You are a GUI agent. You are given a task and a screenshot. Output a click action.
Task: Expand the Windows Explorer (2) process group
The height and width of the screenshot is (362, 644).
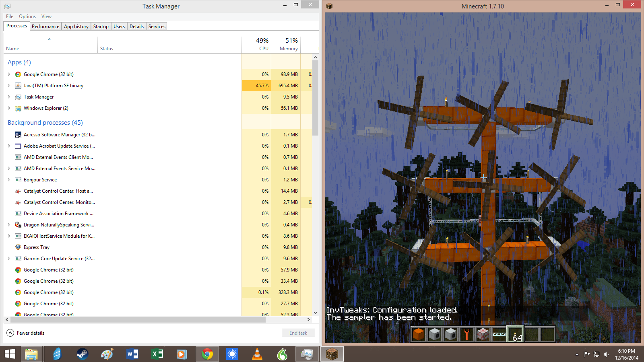coord(9,108)
